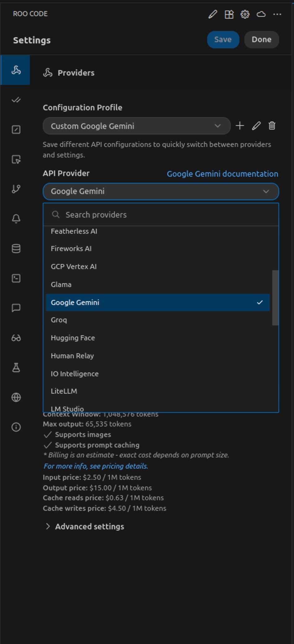
Task: Open the browser cursor sidebar icon
Action: click(x=16, y=159)
